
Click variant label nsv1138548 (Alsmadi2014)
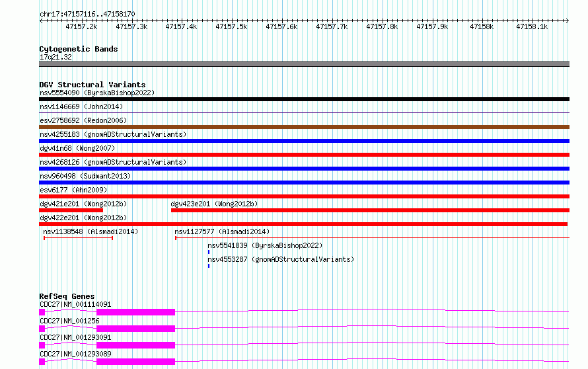91,231
